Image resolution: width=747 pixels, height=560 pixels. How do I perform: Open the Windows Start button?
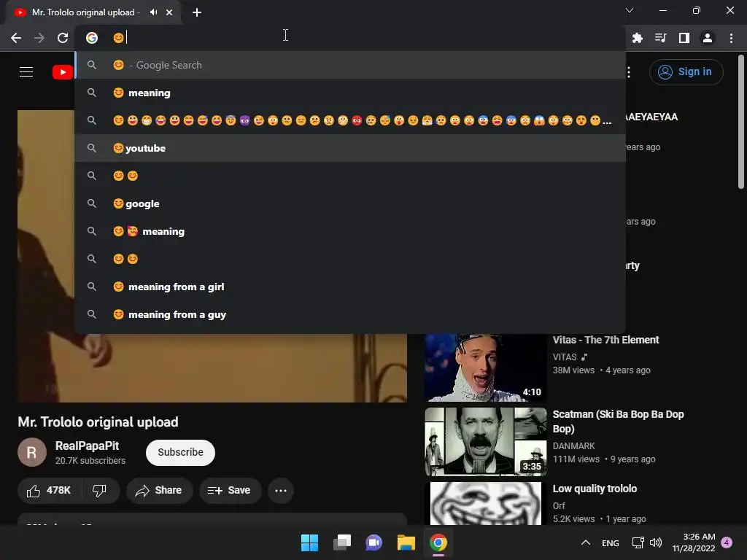tap(309, 542)
